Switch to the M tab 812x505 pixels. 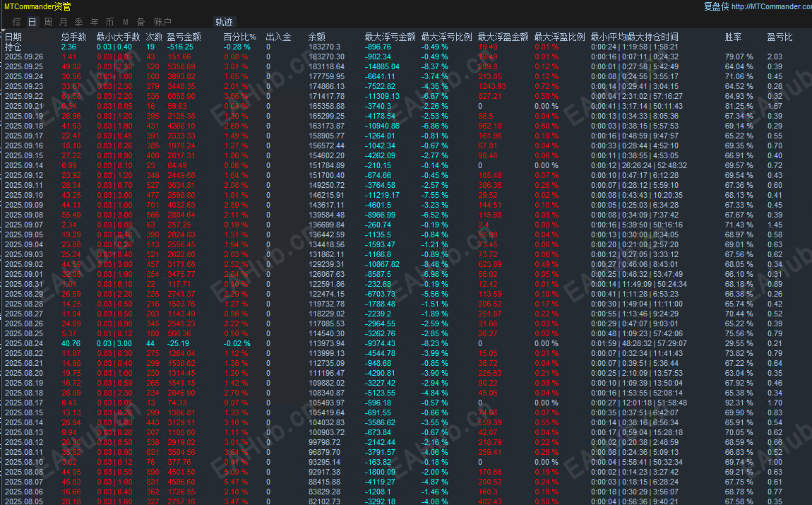tap(125, 23)
